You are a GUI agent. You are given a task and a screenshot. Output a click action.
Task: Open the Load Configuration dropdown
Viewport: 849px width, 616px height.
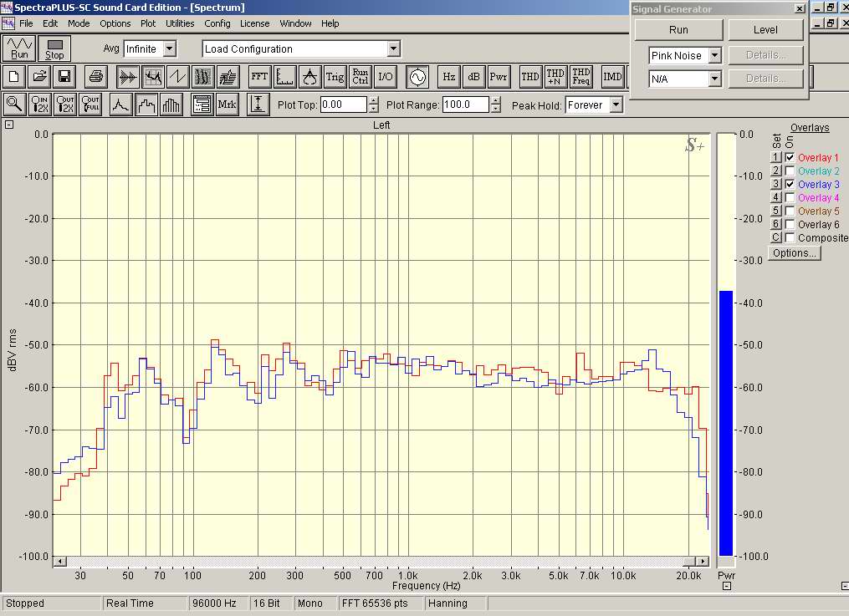click(x=394, y=48)
